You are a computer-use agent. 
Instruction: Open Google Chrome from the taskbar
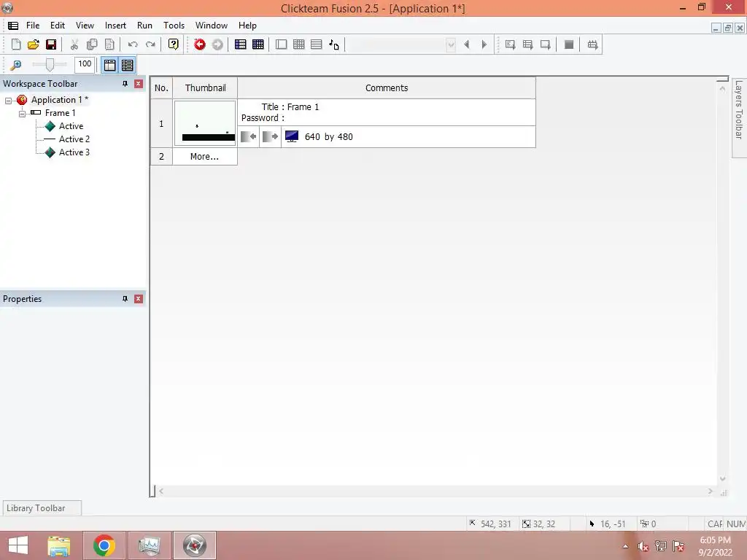[x=104, y=545]
